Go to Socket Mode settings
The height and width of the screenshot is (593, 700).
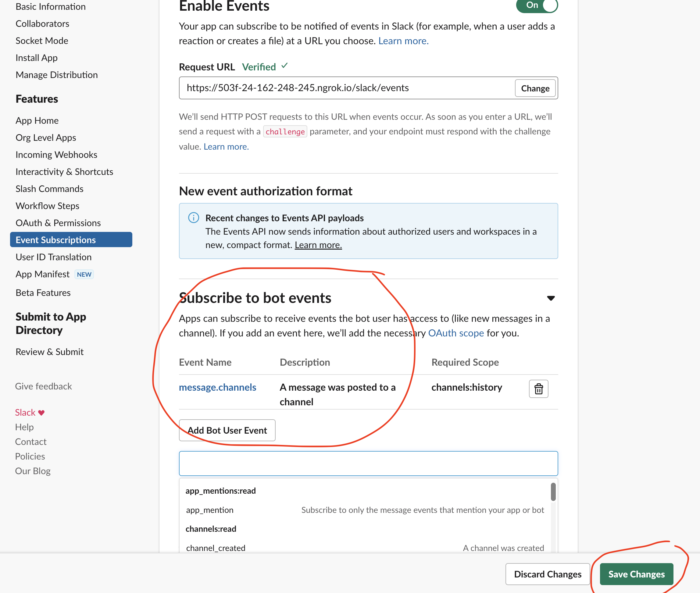[42, 41]
